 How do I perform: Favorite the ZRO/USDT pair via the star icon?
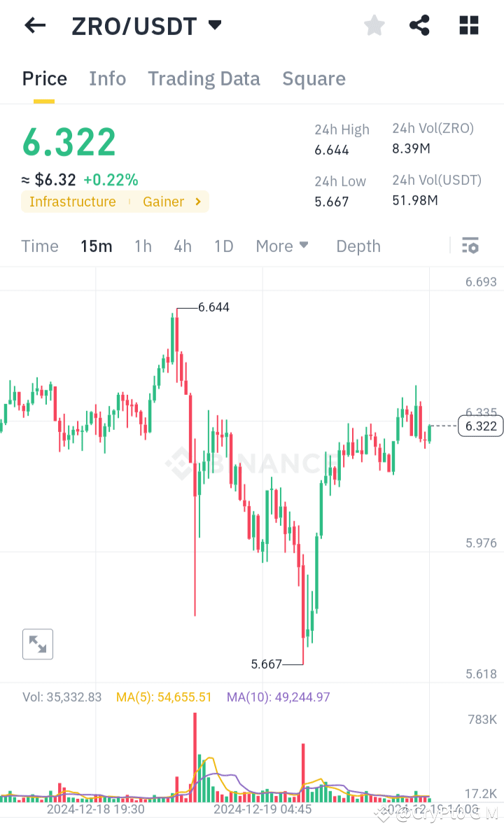click(374, 25)
